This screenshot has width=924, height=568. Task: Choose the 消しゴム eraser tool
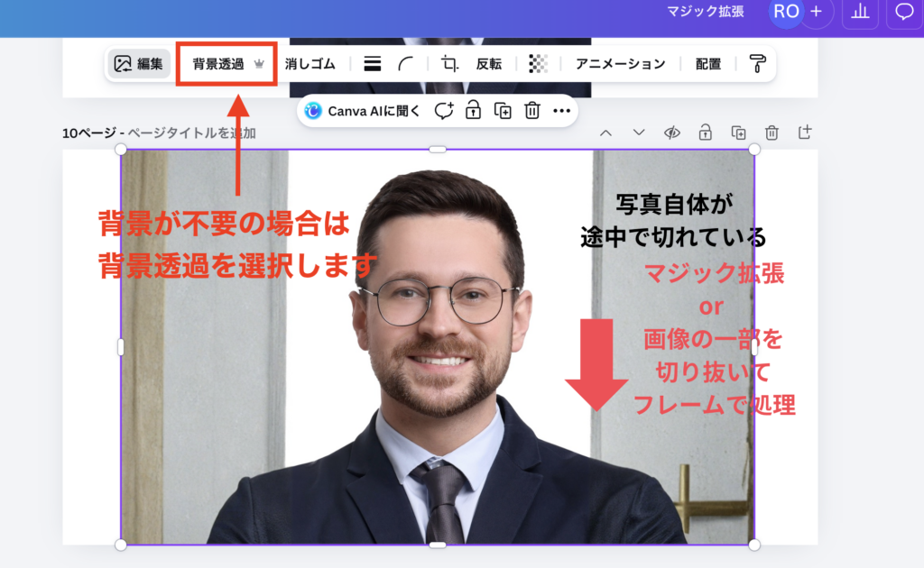click(x=310, y=64)
